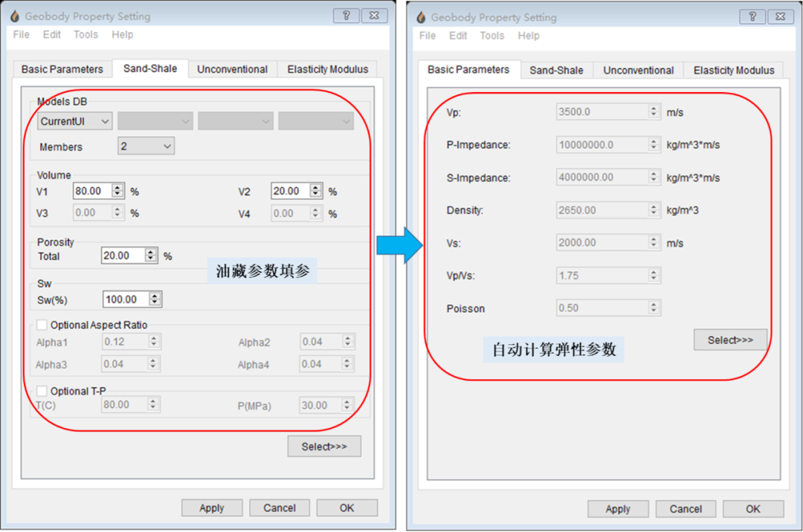Click flame app icon in right window title
The width and height of the screenshot is (803, 532).
tap(421, 17)
